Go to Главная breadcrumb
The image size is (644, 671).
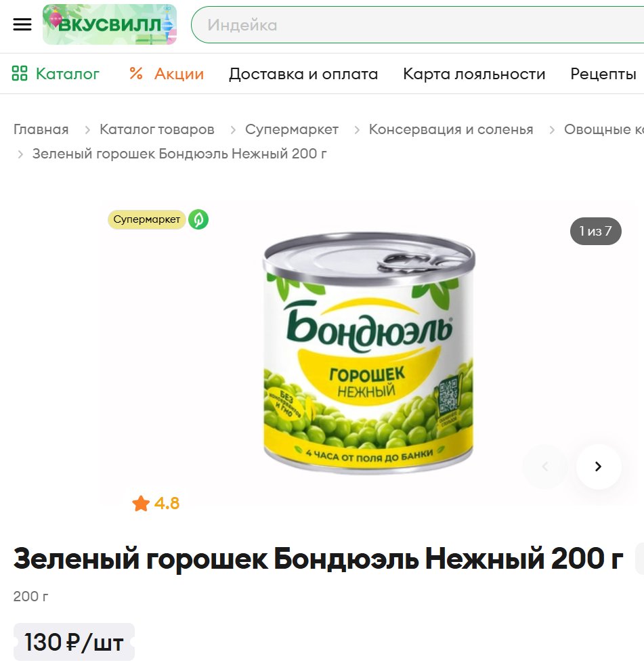click(41, 129)
